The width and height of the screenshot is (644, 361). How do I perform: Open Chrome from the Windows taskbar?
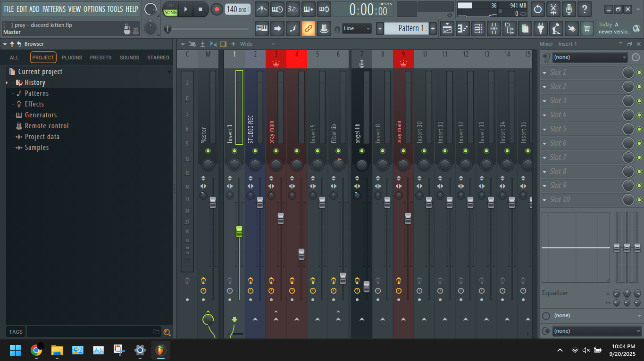36,350
